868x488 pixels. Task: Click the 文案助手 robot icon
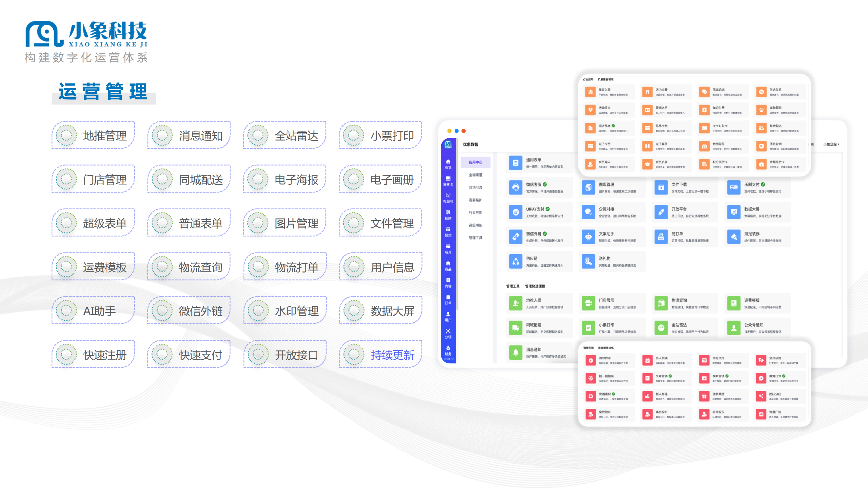(588, 237)
